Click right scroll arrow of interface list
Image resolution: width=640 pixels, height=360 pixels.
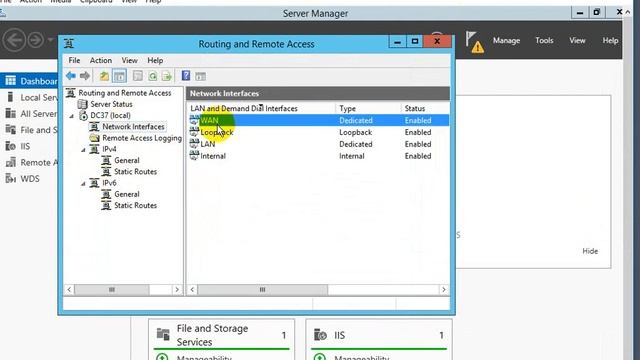click(x=444, y=289)
